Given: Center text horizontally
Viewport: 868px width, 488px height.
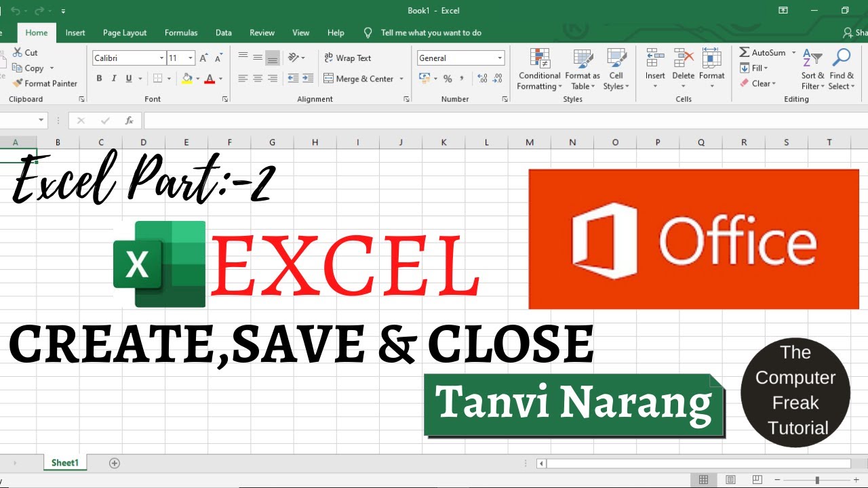Looking at the screenshot, I should click(x=258, y=79).
